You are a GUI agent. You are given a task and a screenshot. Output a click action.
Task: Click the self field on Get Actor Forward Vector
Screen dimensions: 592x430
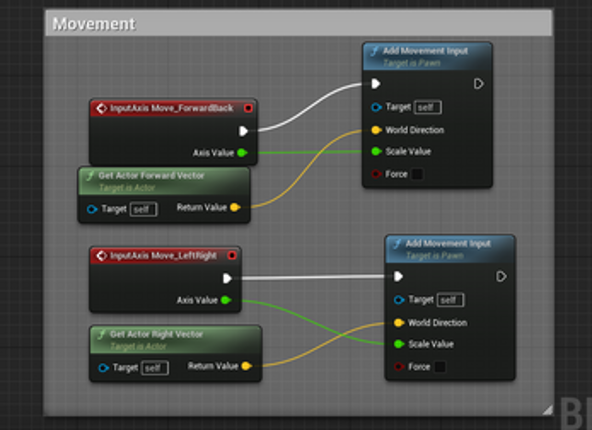pyautogui.click(x=143, y=209)
